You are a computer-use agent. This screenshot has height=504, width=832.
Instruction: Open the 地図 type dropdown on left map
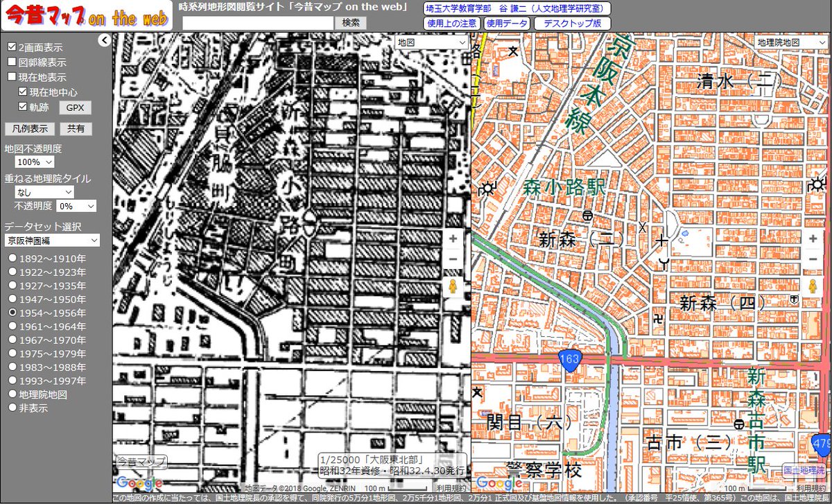(432, 42)
